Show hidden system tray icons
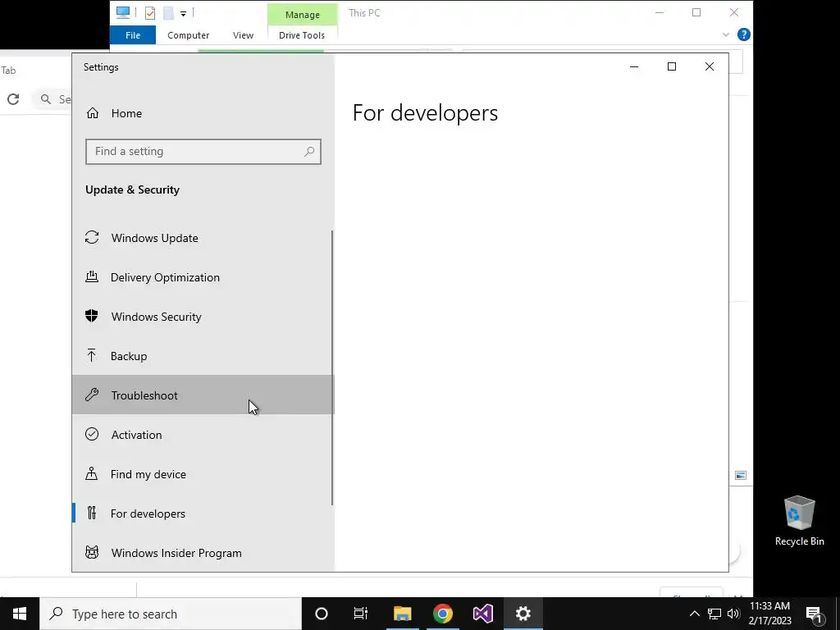 point(694,614)
